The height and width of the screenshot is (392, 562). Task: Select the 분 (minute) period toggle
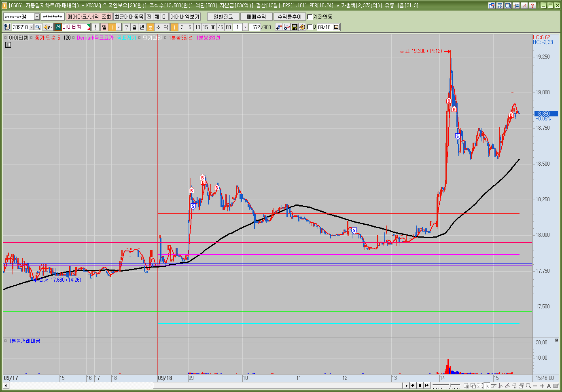(x=151, y=27)
